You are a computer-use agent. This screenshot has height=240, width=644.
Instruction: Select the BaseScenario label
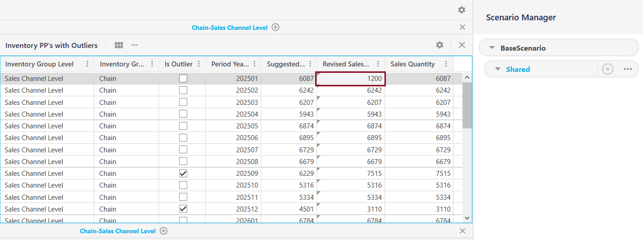pyautogui.click(x=523, y=48)
